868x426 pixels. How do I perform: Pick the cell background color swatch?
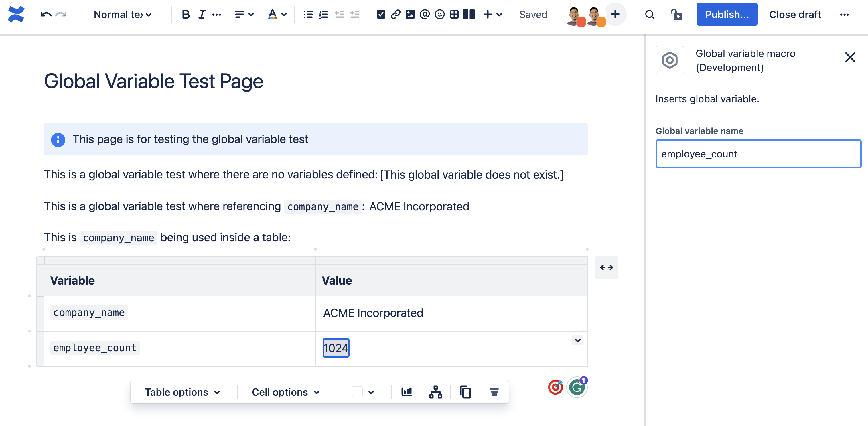pyautogui.click(x=357, y=392)
